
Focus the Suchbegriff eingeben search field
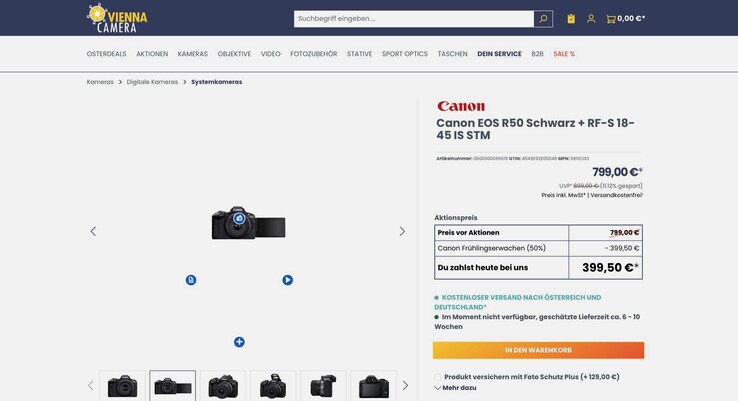414,19
